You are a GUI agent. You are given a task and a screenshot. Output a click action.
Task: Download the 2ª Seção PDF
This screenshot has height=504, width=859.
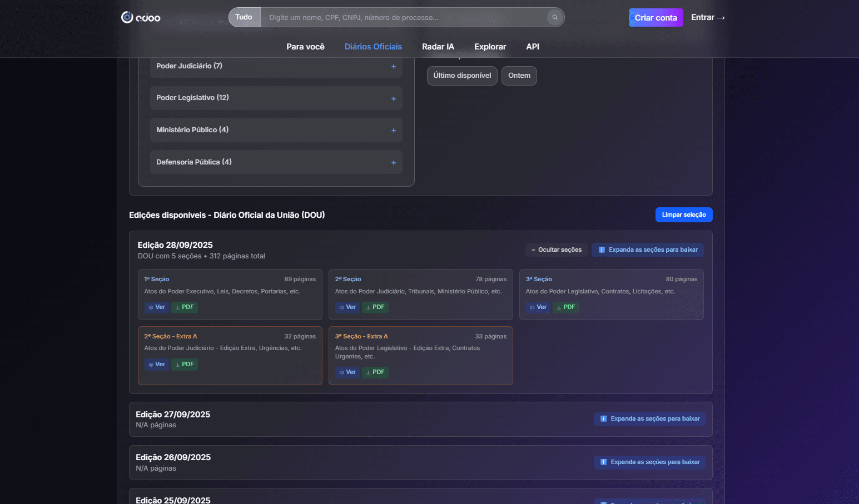(x=375, y=307)
